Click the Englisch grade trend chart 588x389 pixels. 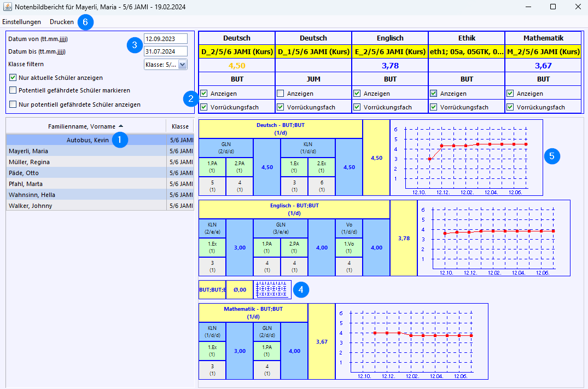pos(493,238)
